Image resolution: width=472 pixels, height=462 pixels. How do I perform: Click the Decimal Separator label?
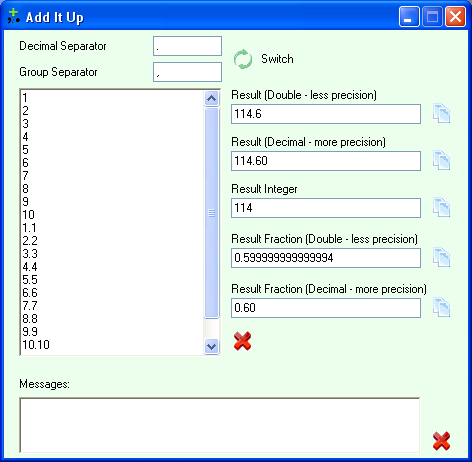coord(63,46)
